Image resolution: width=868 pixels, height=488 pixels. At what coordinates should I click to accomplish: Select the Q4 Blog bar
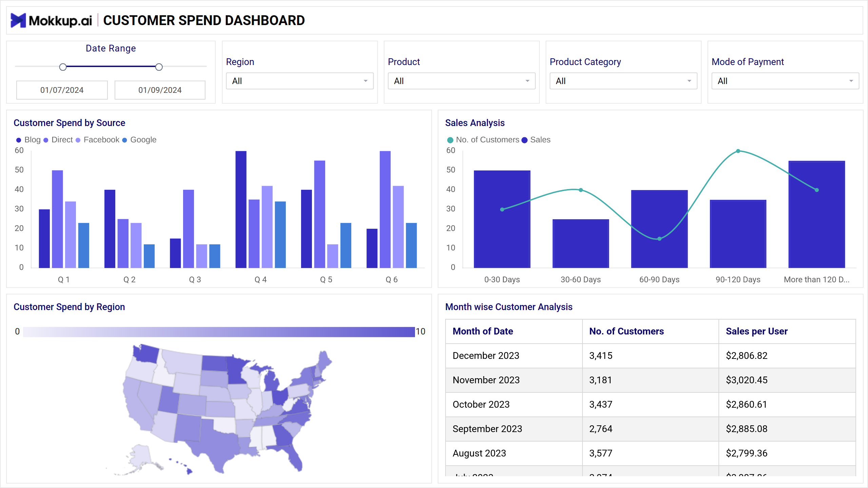pos(241,209)
